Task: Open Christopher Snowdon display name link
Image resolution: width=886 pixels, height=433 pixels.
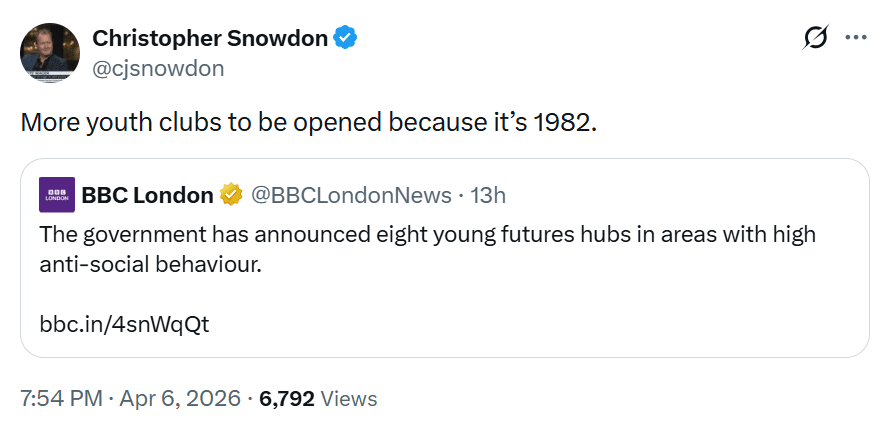Action: (210, 38)
